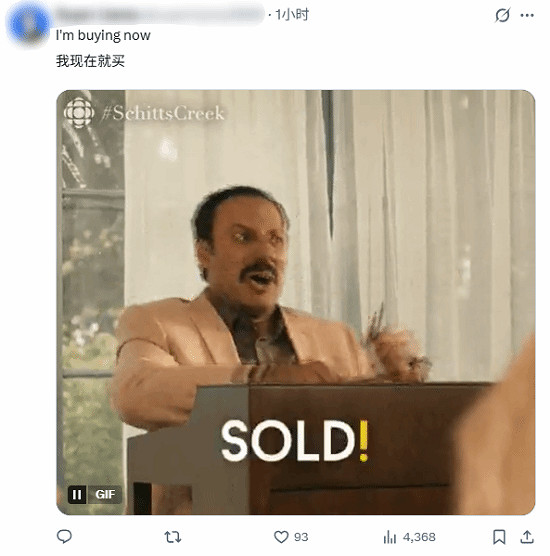Click the "I'm buying now" post text
The width and height of the screenshot is (550, 556).
[103, 35]
